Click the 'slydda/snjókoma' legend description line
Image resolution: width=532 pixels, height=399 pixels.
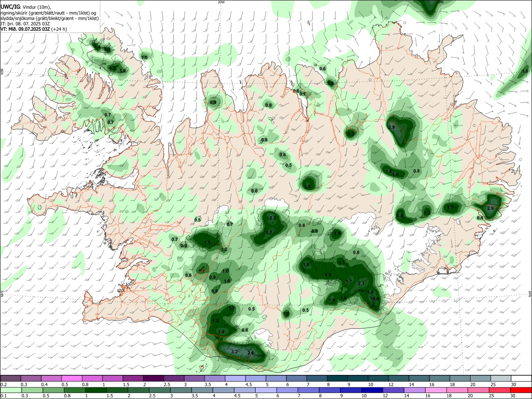point(49,18)
